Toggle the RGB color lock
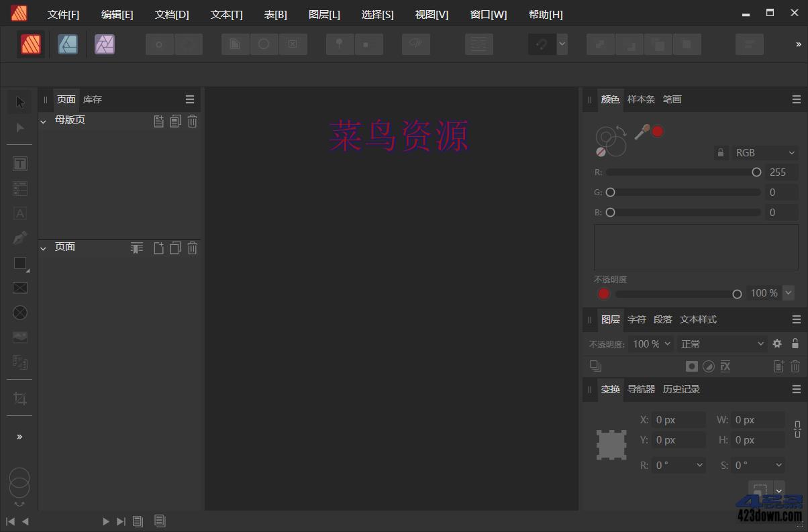Image resolution: width=808 pixels, height=532 pixels. 720,152
